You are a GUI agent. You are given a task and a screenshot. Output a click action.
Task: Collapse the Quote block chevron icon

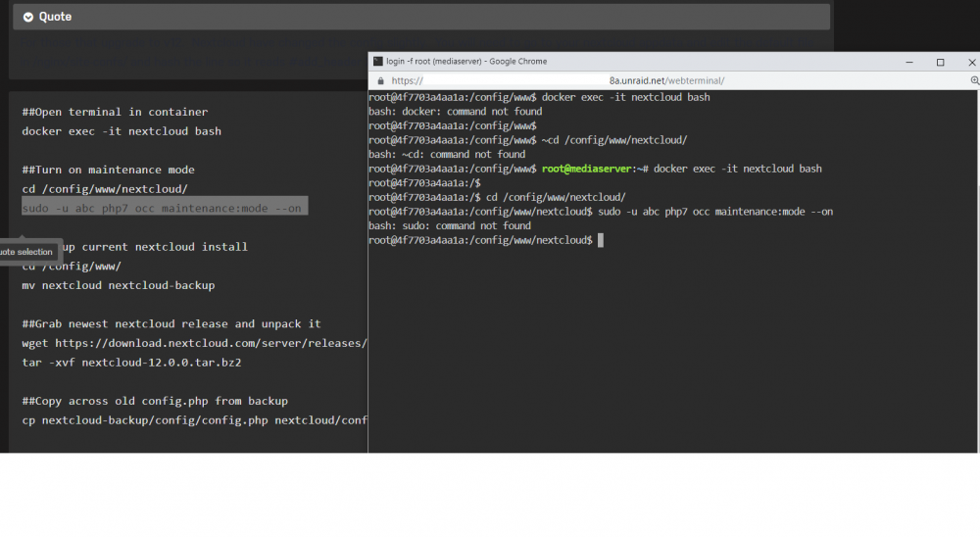tap(28, 17)
